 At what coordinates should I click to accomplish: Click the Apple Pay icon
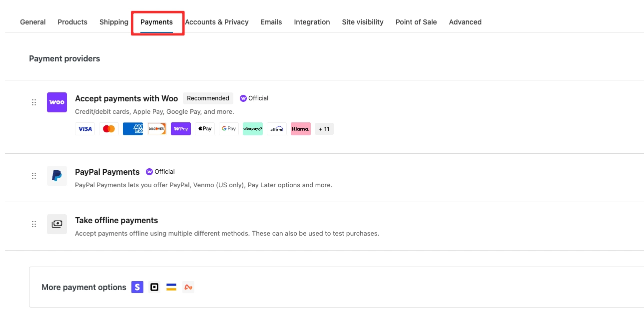[x=204, y=128]
